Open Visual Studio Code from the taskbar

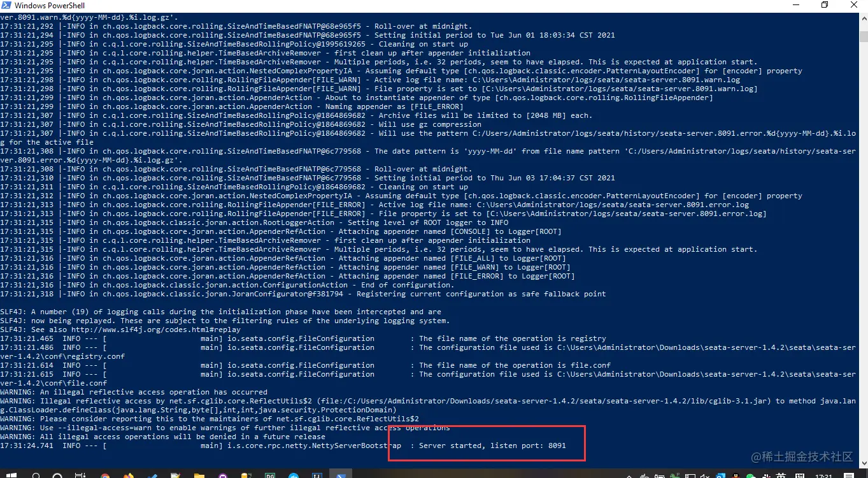click(152, 475)
